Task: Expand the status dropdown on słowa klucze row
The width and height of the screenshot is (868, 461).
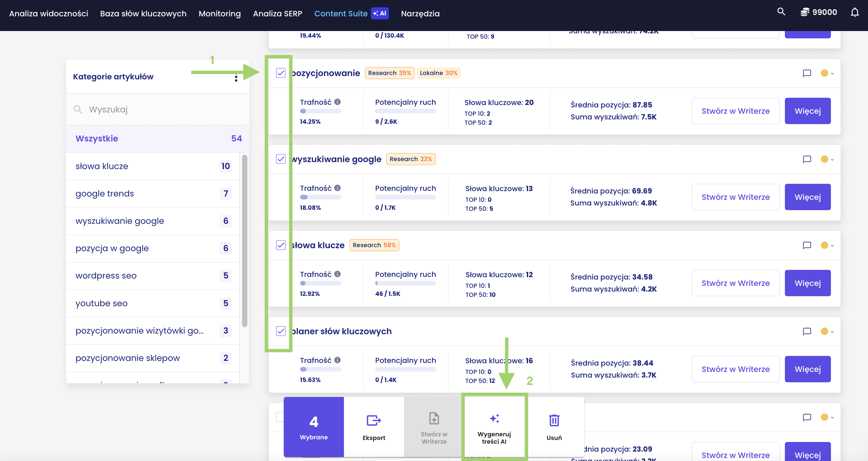Action: (828, 245)
